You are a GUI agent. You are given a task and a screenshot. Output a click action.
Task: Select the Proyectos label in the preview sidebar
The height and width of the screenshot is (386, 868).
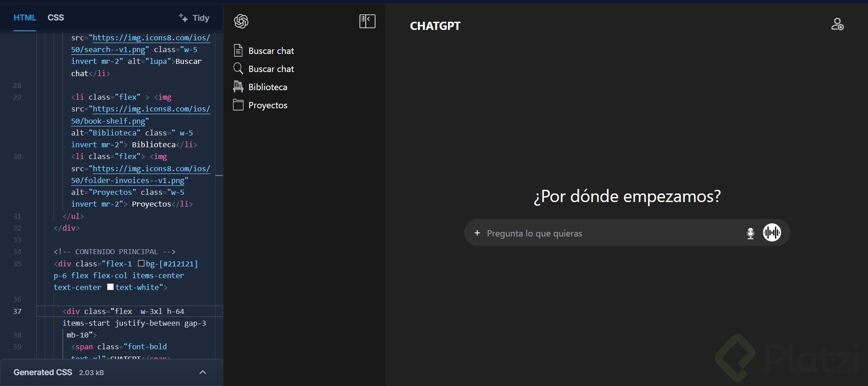coord(268,105)
